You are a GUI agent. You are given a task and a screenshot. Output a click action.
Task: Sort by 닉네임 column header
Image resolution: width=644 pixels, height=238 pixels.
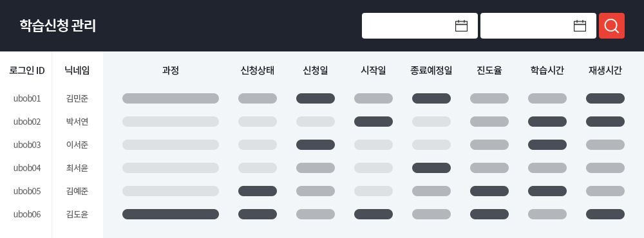pos(77,71)
